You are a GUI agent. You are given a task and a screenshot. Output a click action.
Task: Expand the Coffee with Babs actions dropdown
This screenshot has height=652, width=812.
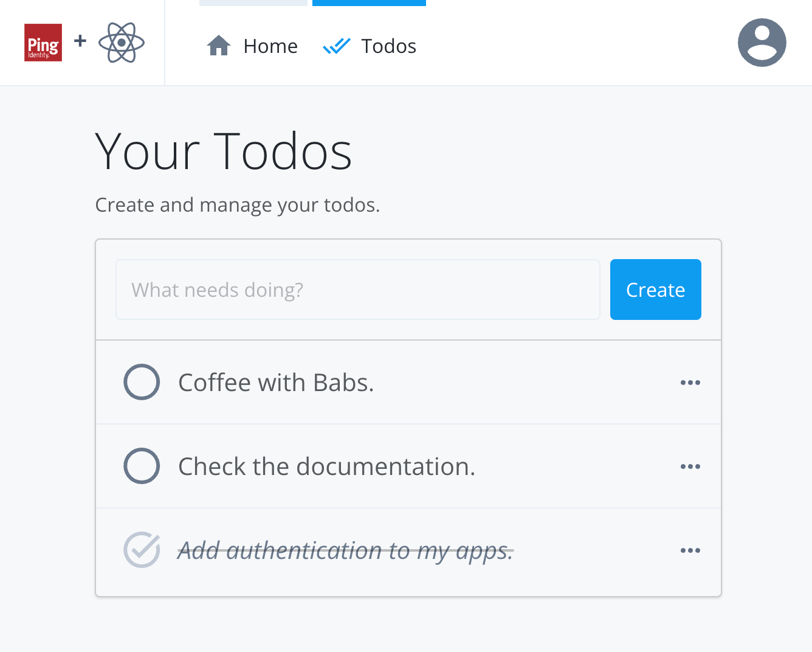click(690, 382)
